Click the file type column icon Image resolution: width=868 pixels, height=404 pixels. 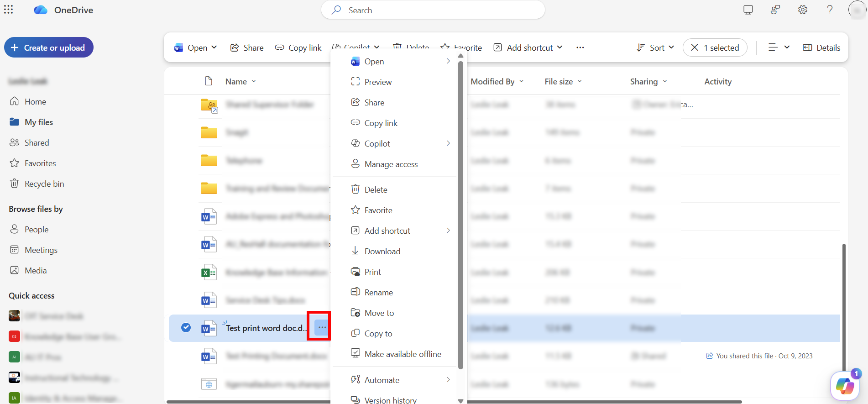pyautogui.click(x=209, y=81)
